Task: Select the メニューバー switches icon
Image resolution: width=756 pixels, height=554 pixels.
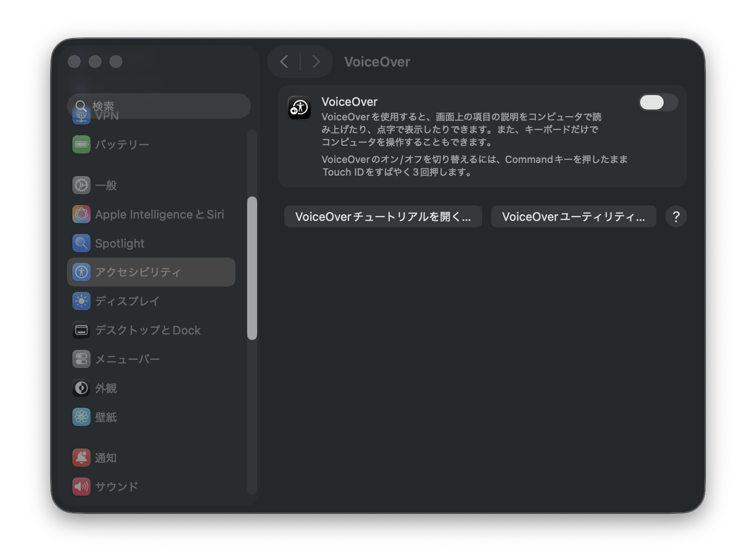Action: click(x=81, y=359)
